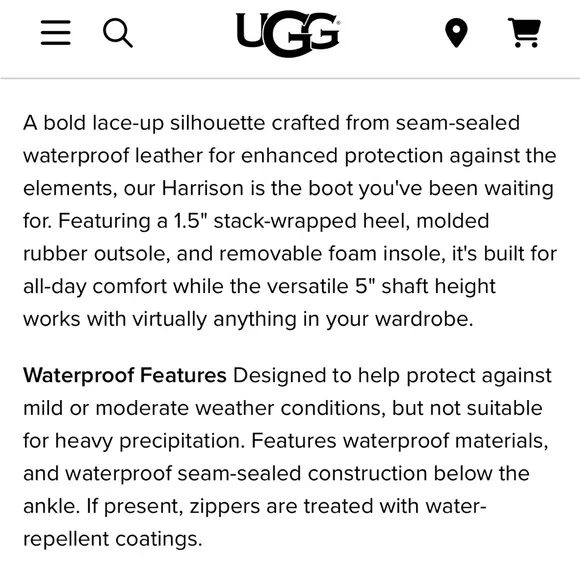Open the search magnifying glass
The height and width of the screenshot is (580, 580).
coord(118,33)
